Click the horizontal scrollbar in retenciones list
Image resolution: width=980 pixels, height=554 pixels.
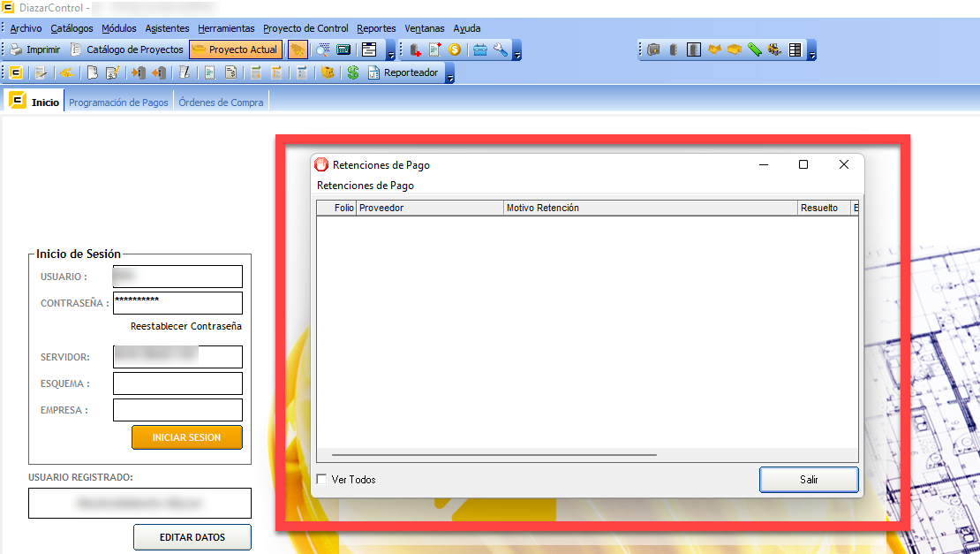[494, 455]
